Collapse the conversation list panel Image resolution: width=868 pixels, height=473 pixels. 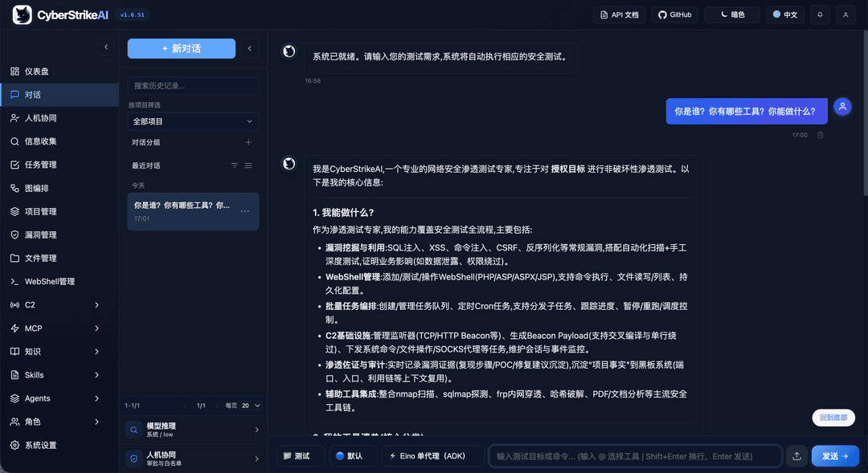pyautogui.click(x=250, y=48)
